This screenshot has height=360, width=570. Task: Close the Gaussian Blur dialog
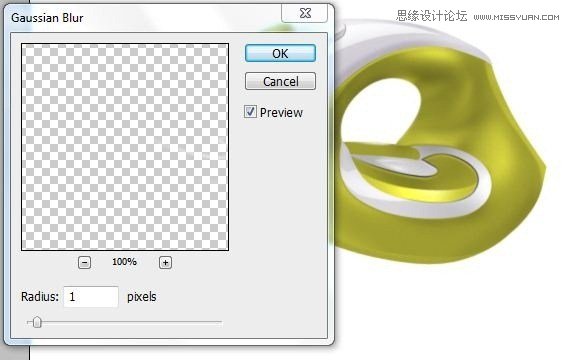pos(305,13)
